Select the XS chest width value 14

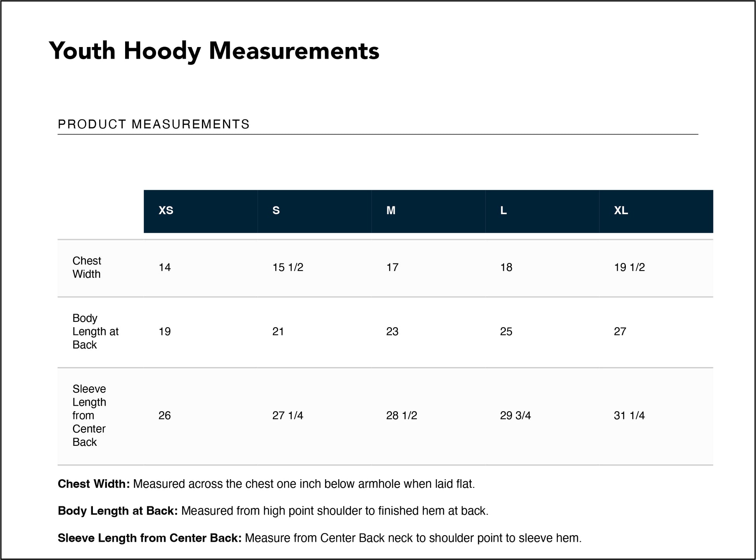[x=165, y=267]
